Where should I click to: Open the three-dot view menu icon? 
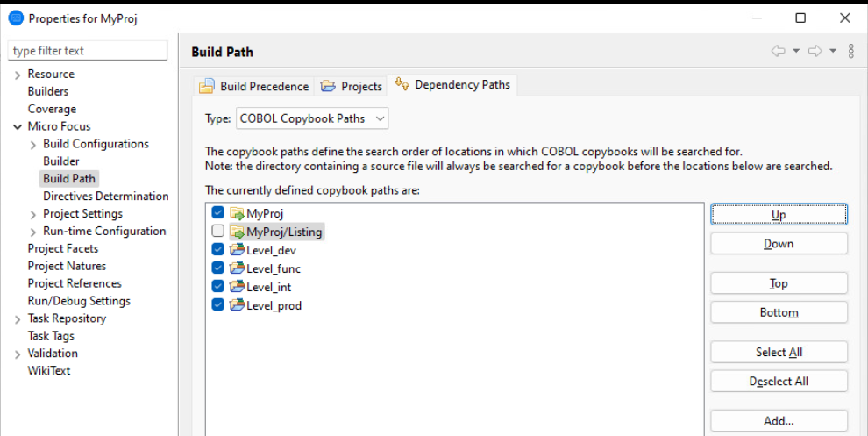point(850,52)
